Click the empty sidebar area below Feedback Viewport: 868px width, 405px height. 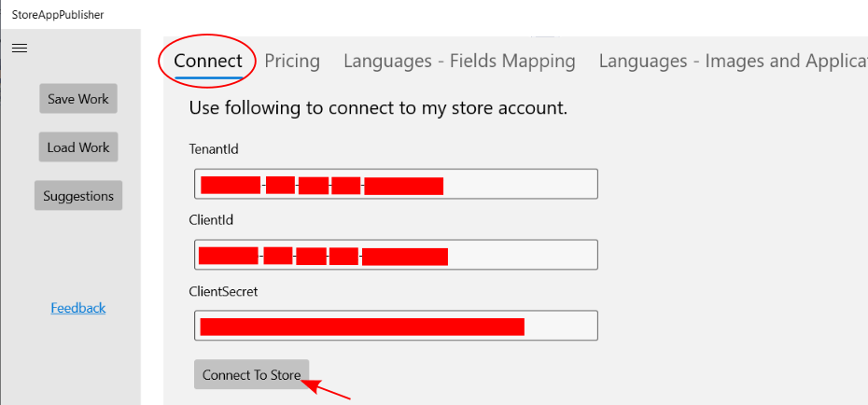coord(70,359)
